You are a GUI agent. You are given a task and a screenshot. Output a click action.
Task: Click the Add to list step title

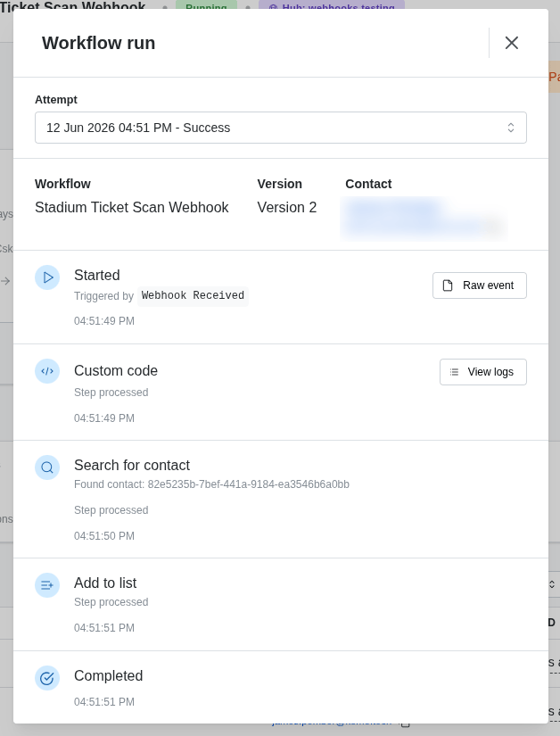[105, 583]
